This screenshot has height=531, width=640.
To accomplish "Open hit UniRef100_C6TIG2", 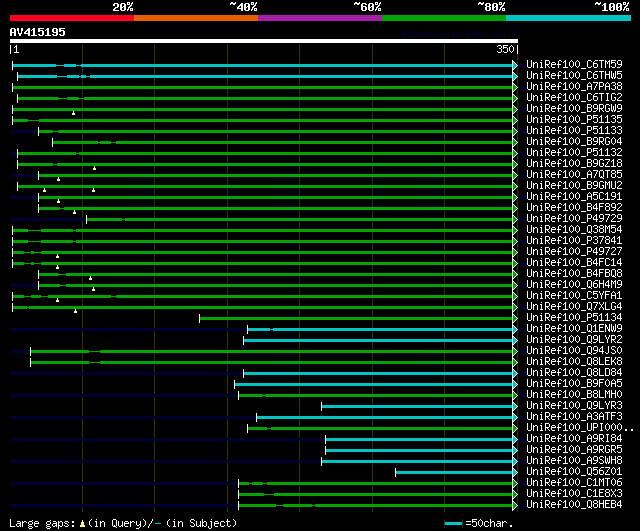I will (x=574, y=98).
